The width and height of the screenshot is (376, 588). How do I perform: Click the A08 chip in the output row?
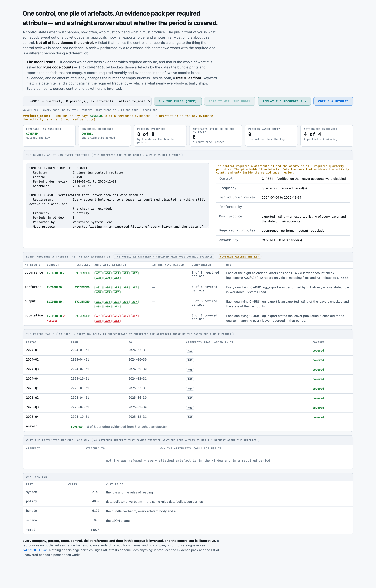click(98, 306)
